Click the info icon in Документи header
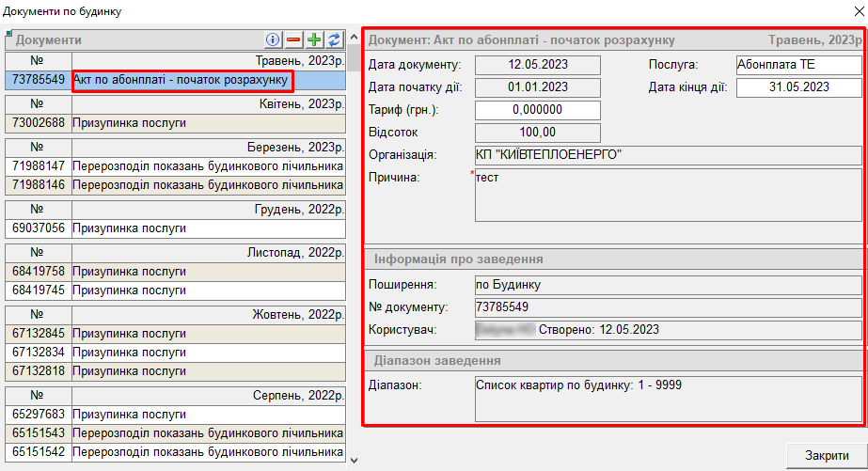 274,39
